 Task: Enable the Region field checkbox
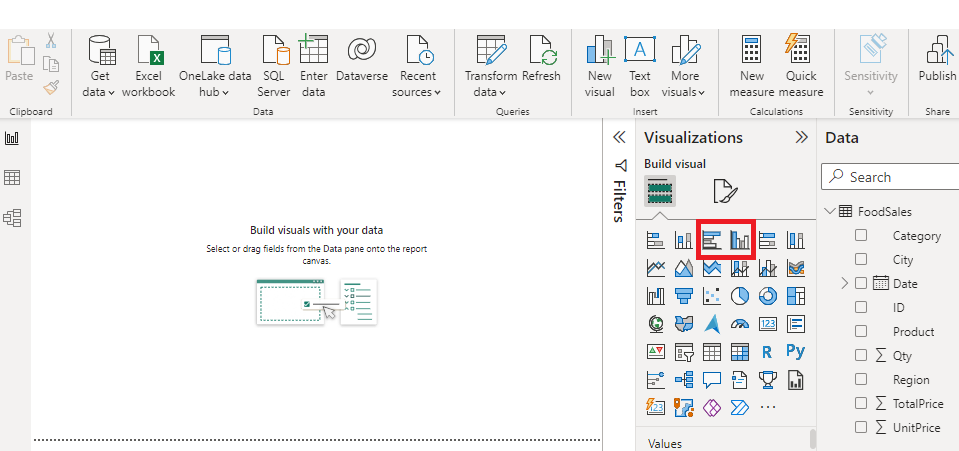click(x=860, y=380)
